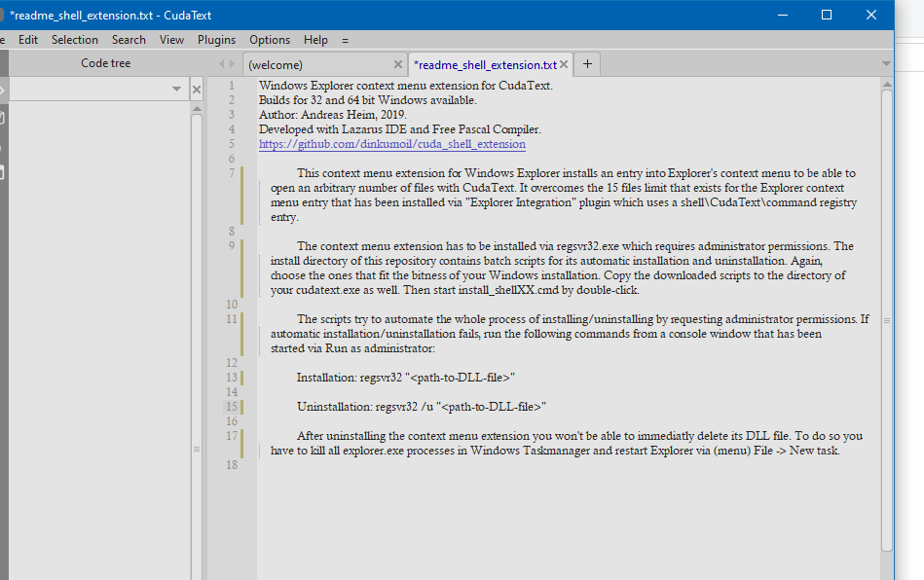Image resolution: width=924 pixels, height=580 pixels.
Task: Expand the tab list dropdown arrow
Action: click(x=885, y=64)
